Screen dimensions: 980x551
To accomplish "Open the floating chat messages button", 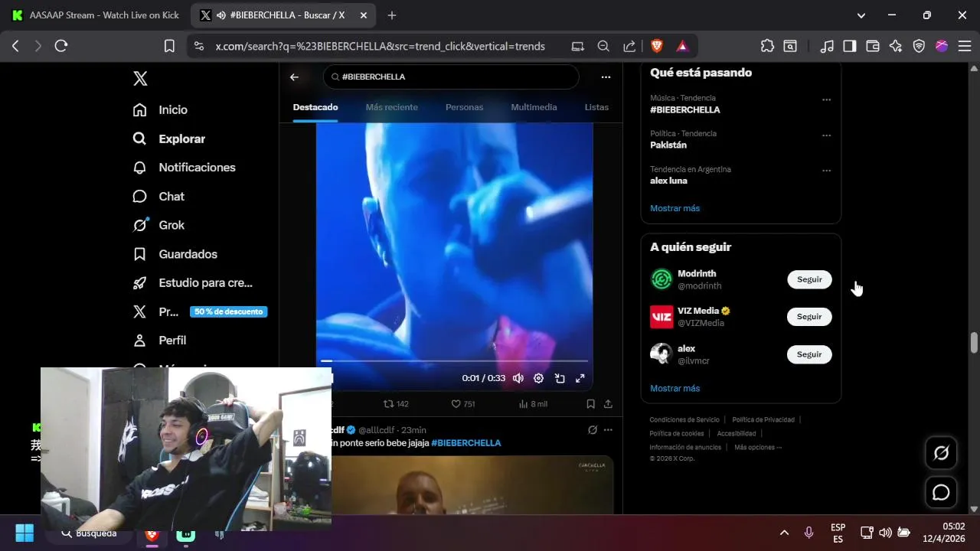I will 941,492.
